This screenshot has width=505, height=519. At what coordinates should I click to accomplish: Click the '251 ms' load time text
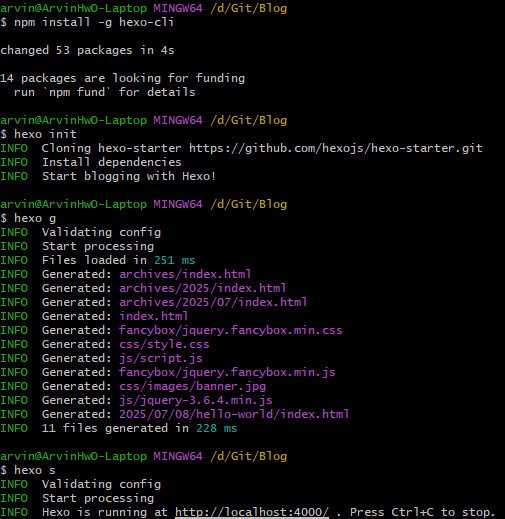pyautogui.click(x=175, y=260)
